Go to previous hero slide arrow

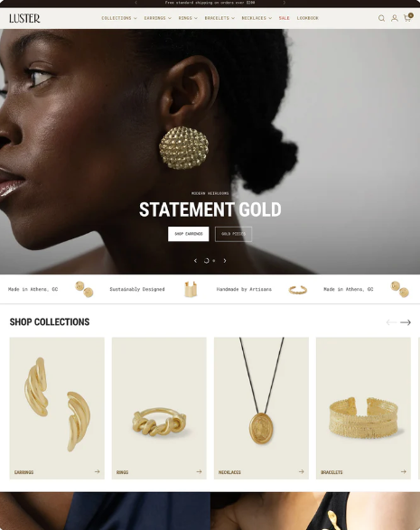tap(195, 261)
